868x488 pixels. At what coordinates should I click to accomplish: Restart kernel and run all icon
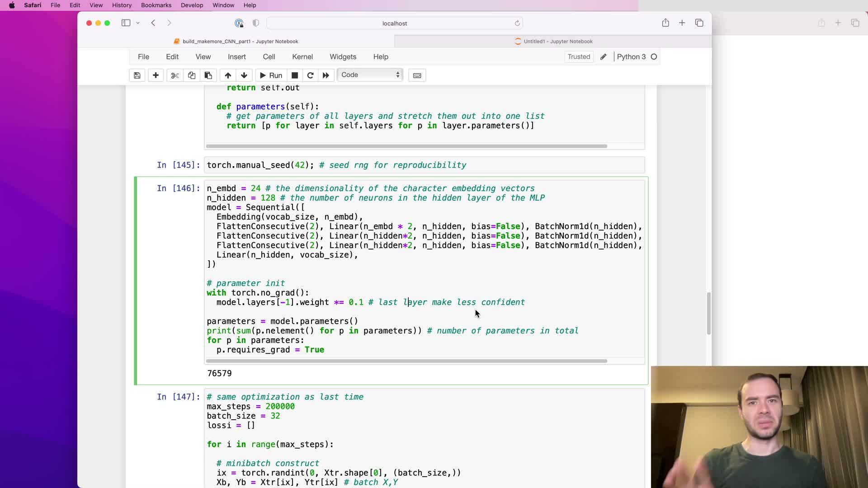pos(326,75)
